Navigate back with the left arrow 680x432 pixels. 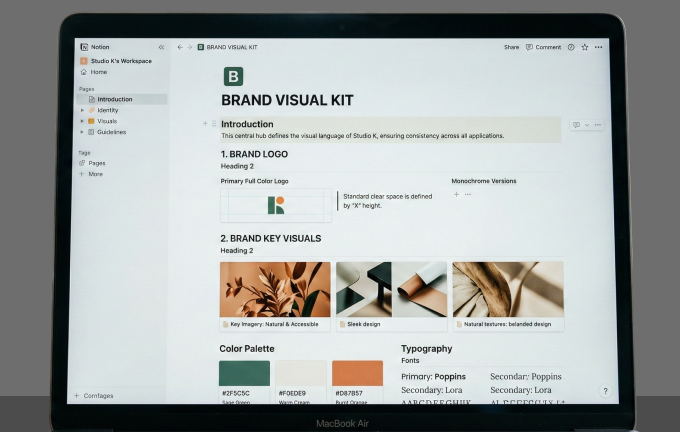point(180,47)
